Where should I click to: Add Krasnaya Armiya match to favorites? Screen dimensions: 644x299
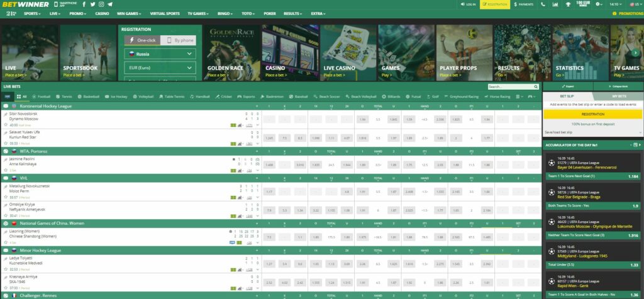click(6, 288)
